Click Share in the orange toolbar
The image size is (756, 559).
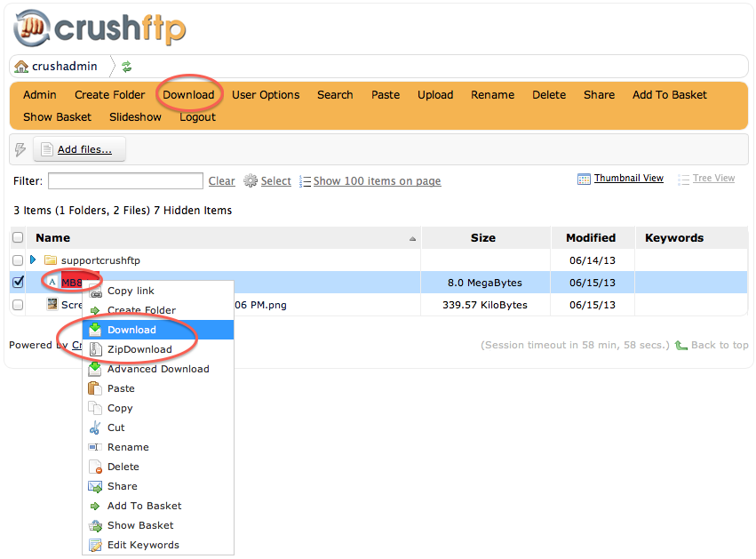[600, 95]
